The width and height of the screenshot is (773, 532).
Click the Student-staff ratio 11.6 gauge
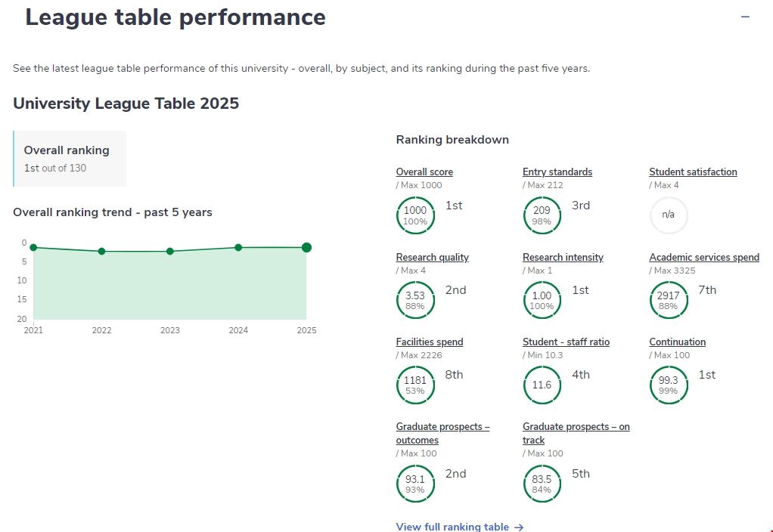coord(542,385)
